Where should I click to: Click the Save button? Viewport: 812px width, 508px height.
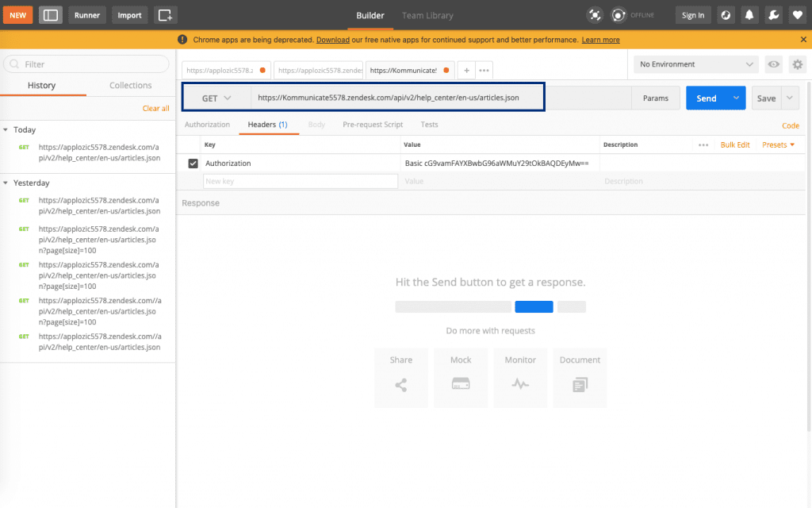(x=767, y=98)
